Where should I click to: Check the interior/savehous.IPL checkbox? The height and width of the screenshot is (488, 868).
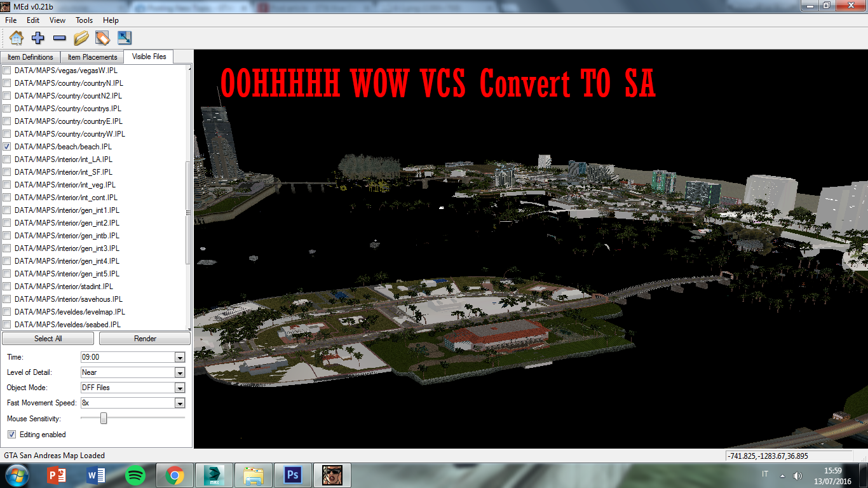click(x=7, y=299)
